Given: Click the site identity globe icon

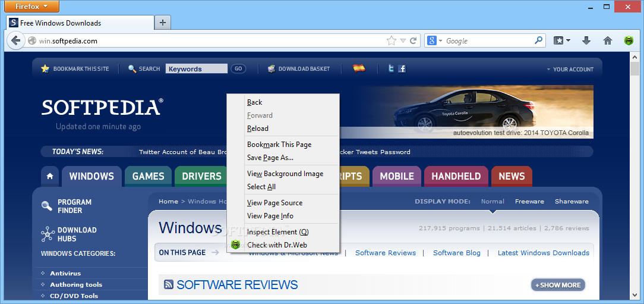Looking at the screenshot, I should [x=32, y=40].
